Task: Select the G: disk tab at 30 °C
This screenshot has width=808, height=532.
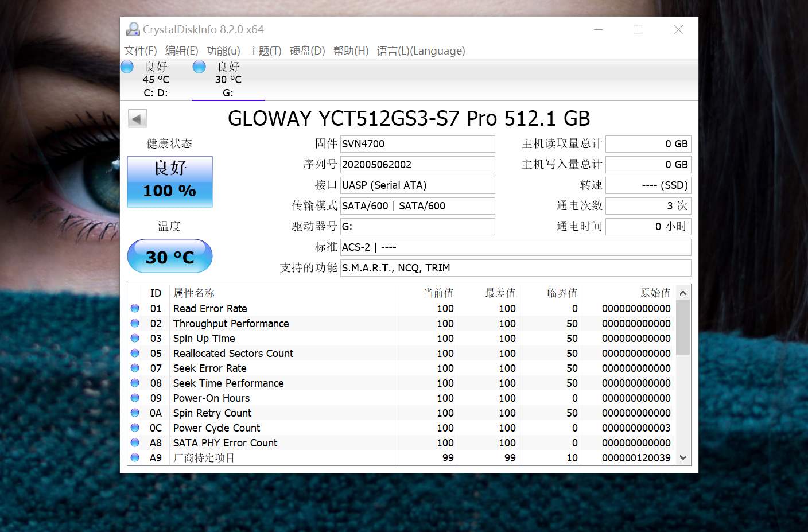Action: click(228, 79)
